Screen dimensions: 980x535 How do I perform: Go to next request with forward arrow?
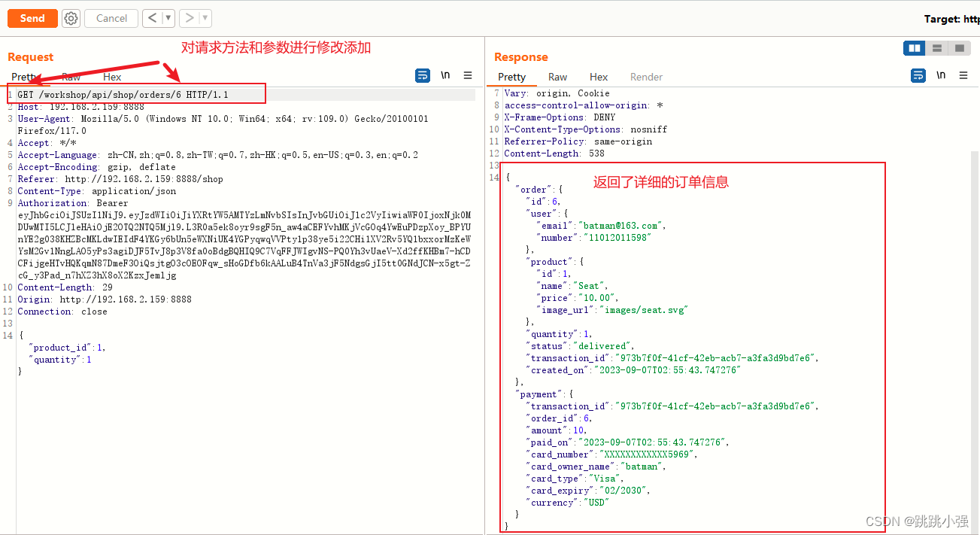pos(190,18)
